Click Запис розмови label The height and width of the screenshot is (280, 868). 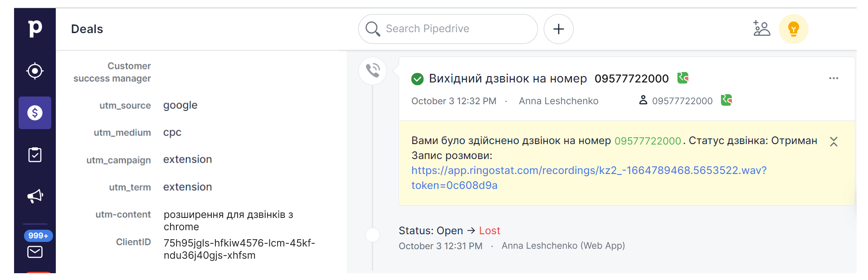(x=451, y=155)
